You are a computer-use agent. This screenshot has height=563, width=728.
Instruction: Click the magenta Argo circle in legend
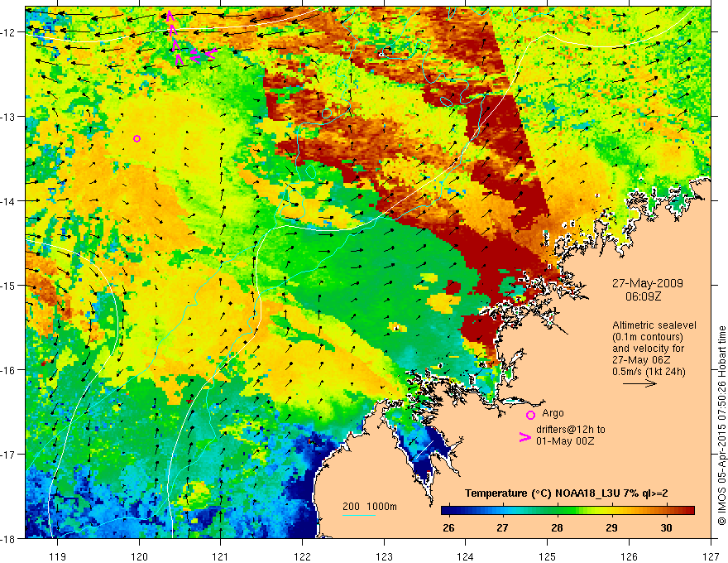(530, 415)
